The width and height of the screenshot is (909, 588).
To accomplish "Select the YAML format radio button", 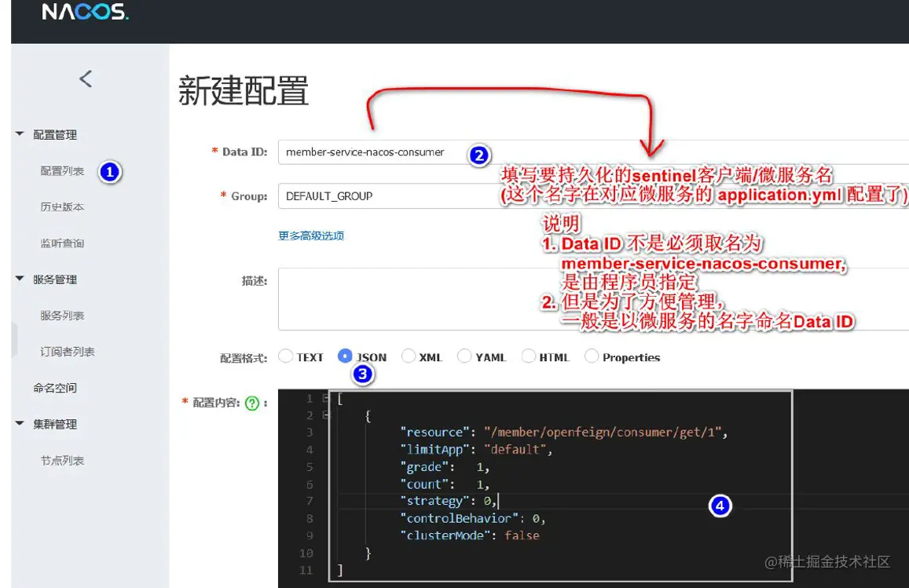I will [x=464, y=356].
